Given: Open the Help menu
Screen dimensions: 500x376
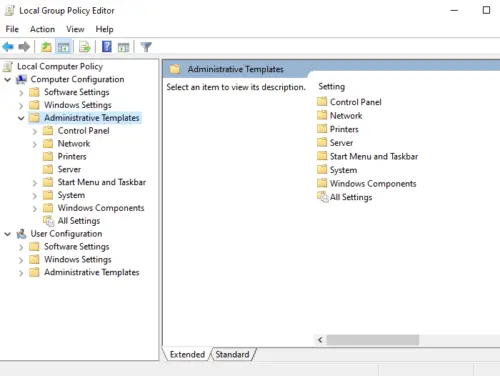Looking at the screenshot, I should click(x=104, y=29).
